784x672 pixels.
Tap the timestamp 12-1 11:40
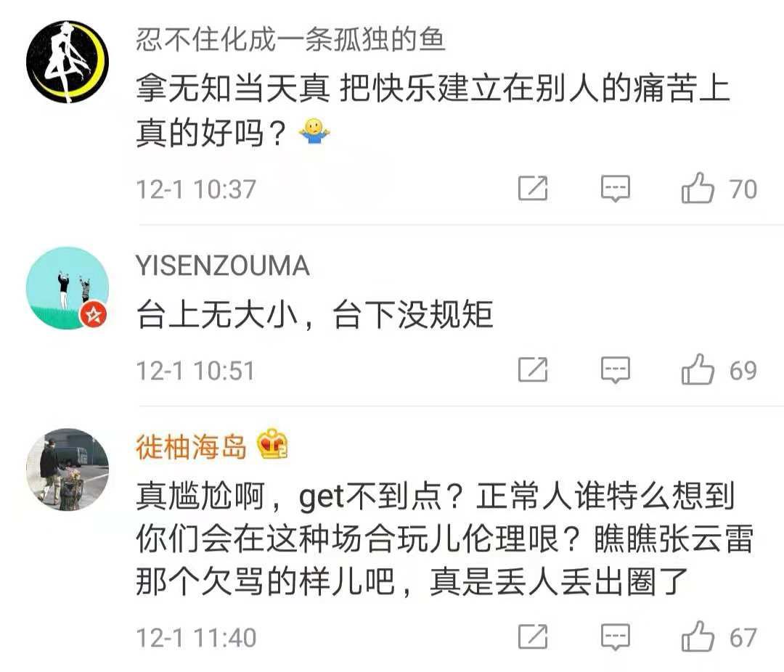tap(196, 637)
